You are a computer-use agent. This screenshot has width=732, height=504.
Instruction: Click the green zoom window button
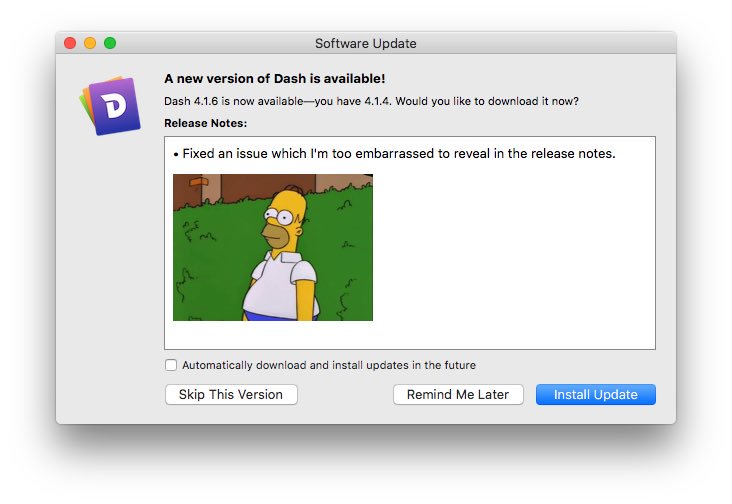click(x=110, y=43)
